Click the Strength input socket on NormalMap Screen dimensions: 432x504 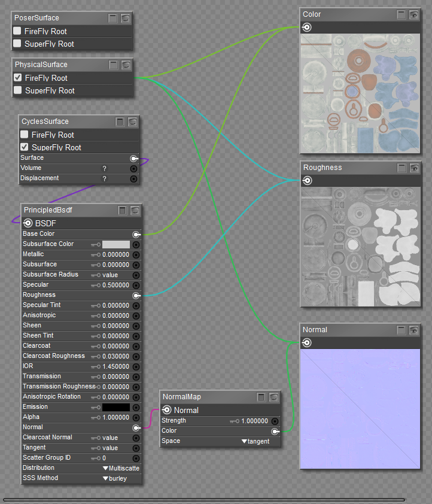point(275,421)
